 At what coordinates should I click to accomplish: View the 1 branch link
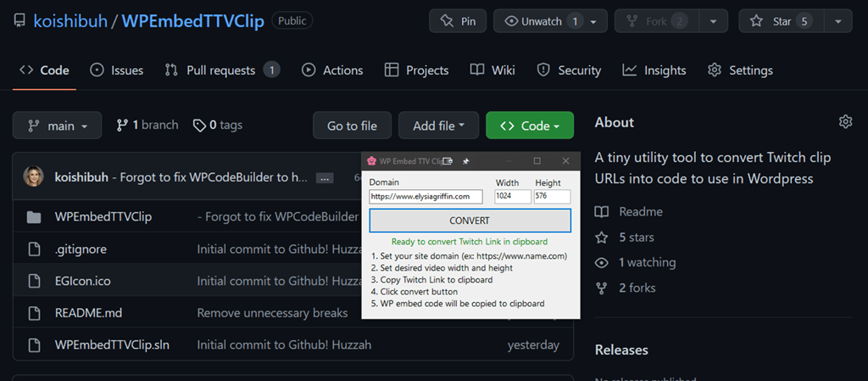(147, 125)
